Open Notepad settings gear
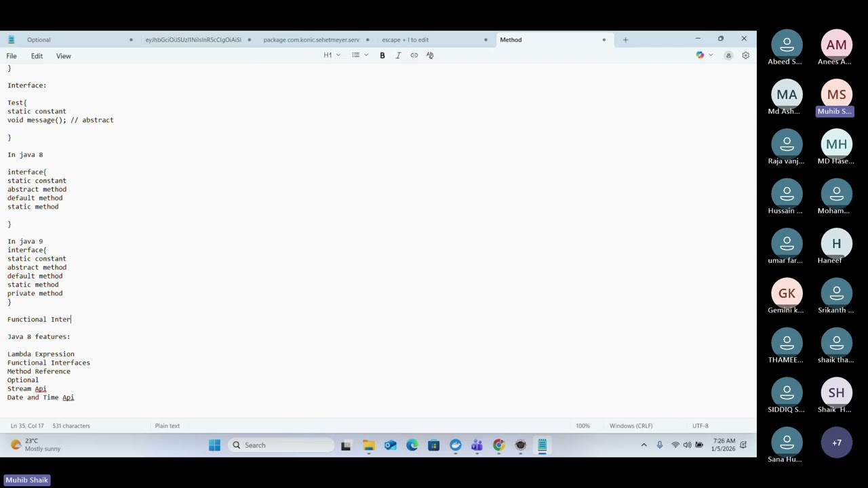Screen dimensions: 868x488 coord(745,56)
